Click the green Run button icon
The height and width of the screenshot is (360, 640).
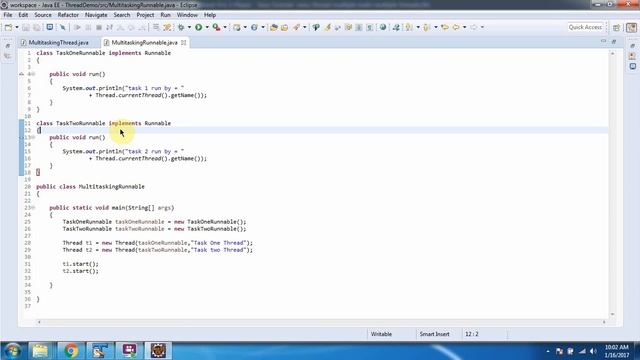[199, 27]
